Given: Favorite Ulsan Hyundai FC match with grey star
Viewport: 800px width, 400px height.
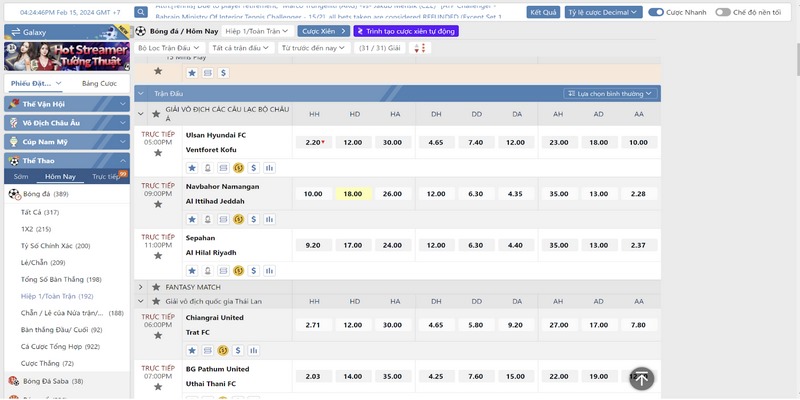Looking at the screenshot, I should tap(158, 153).
